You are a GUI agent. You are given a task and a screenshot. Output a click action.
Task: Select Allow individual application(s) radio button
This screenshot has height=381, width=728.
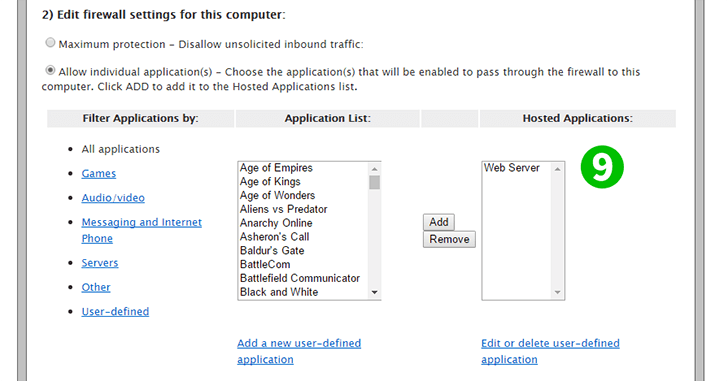pos(50,71)
